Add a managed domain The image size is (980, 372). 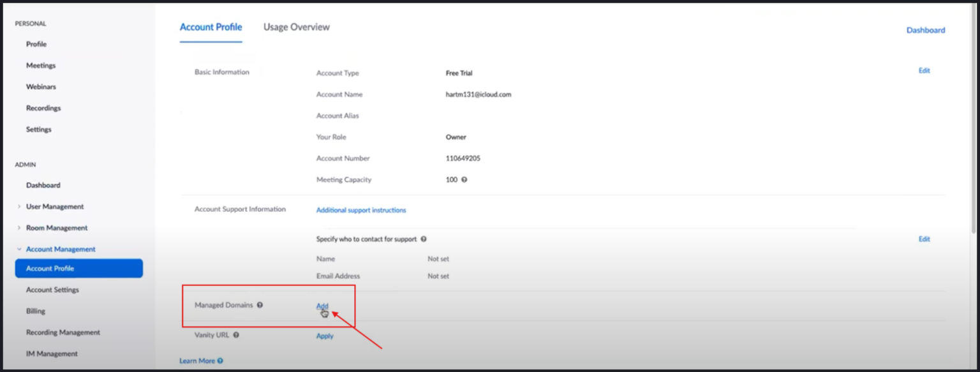[322, 306]
